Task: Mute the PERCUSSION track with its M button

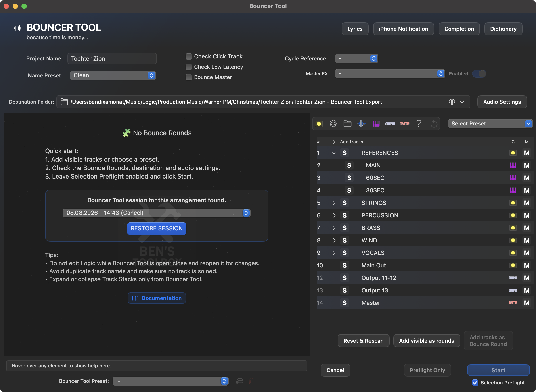Action: pyautogui.click(x=526, y=215)
